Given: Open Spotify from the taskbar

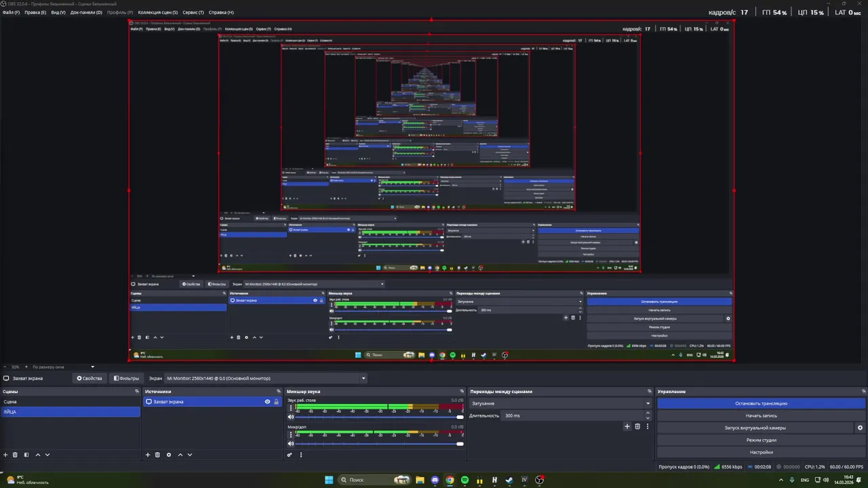Looking at the screenshot, I should [x=465, y=480].
